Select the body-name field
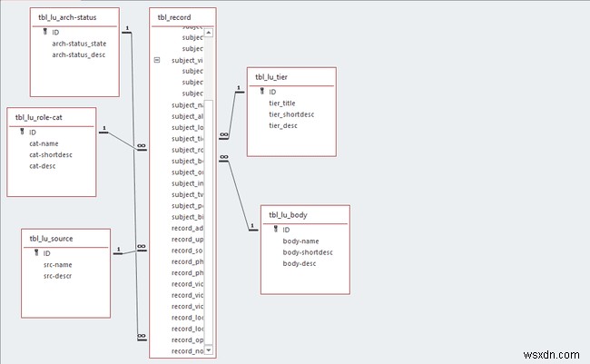590x364 pixels. pyautogui.click(x=300, y=241)
